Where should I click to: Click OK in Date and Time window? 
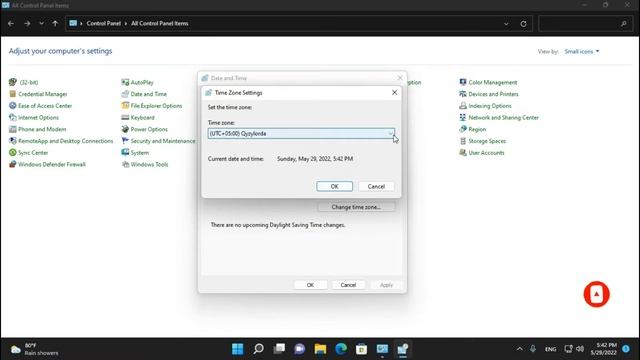click(310, 285)
